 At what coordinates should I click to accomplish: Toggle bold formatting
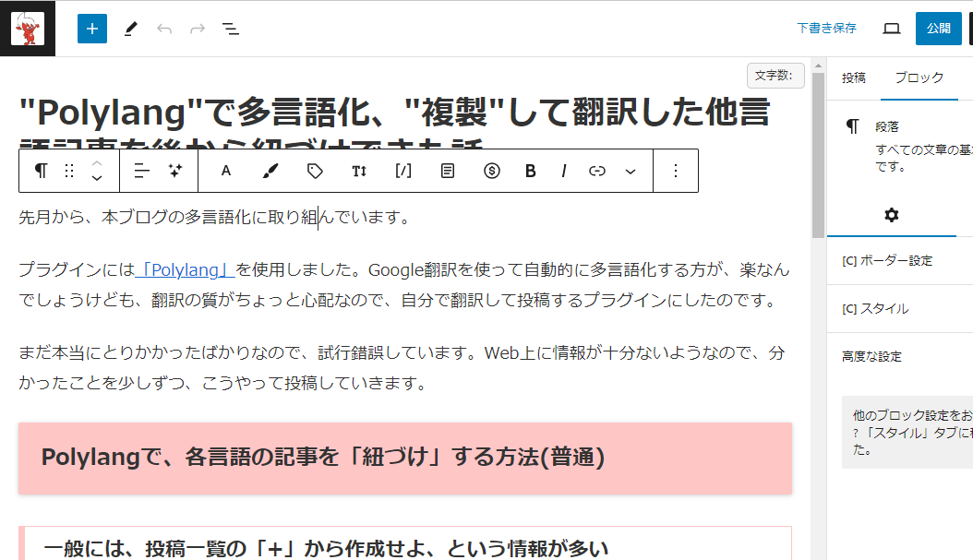point(531,171)
